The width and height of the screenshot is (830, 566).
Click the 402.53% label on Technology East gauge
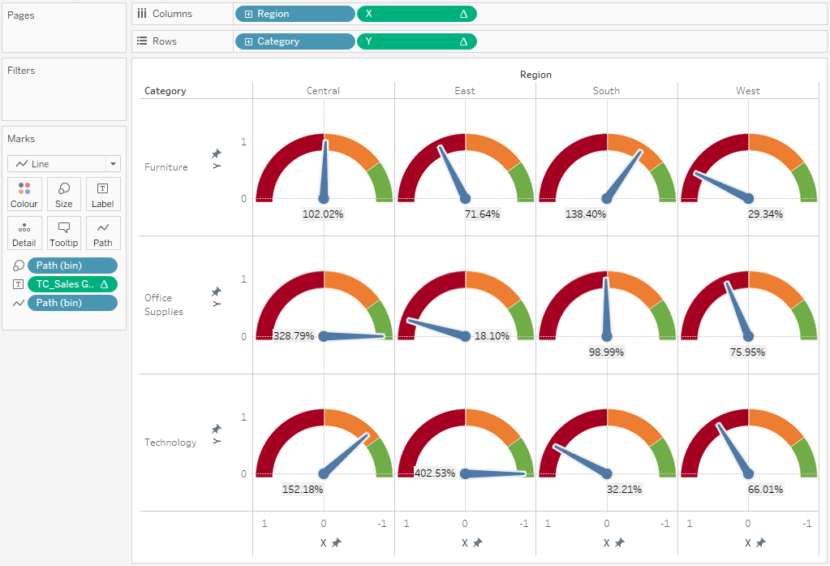[x=435, y=473]
